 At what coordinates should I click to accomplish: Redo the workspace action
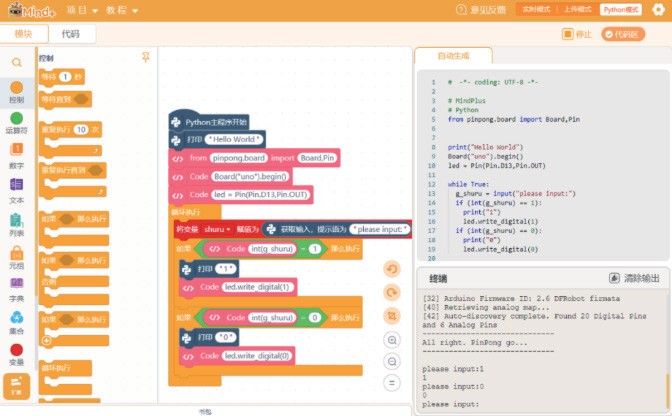(392, 293)
